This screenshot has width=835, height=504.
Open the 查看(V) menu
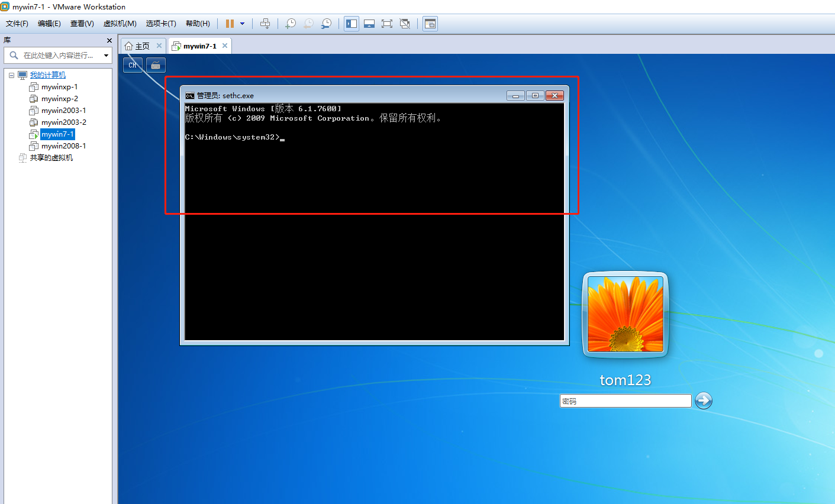click(82, 24)
